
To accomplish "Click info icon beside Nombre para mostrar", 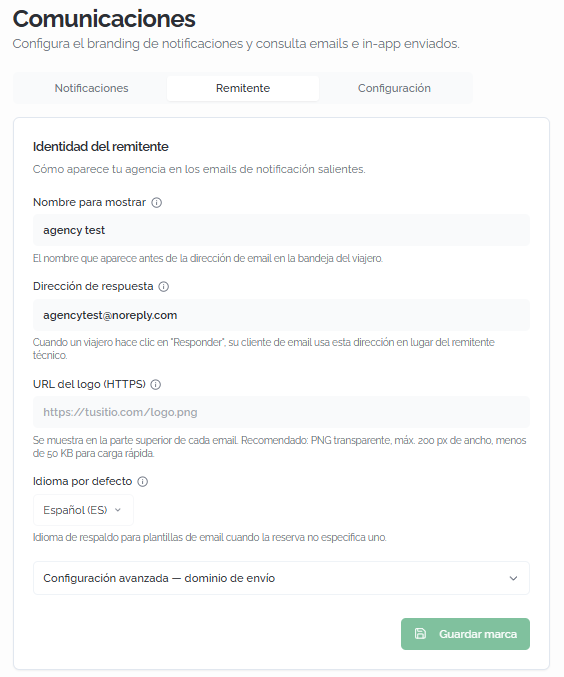I will (157, 202).
